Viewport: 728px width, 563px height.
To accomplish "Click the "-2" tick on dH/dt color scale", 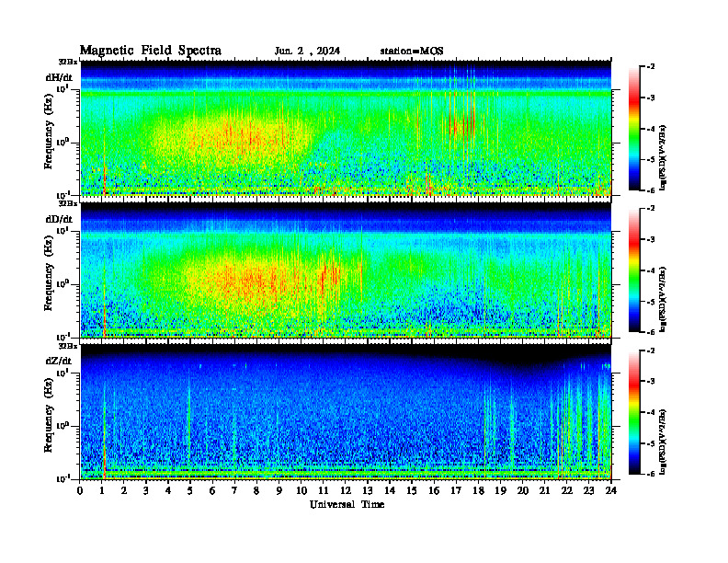I will (x=651, y=67).
